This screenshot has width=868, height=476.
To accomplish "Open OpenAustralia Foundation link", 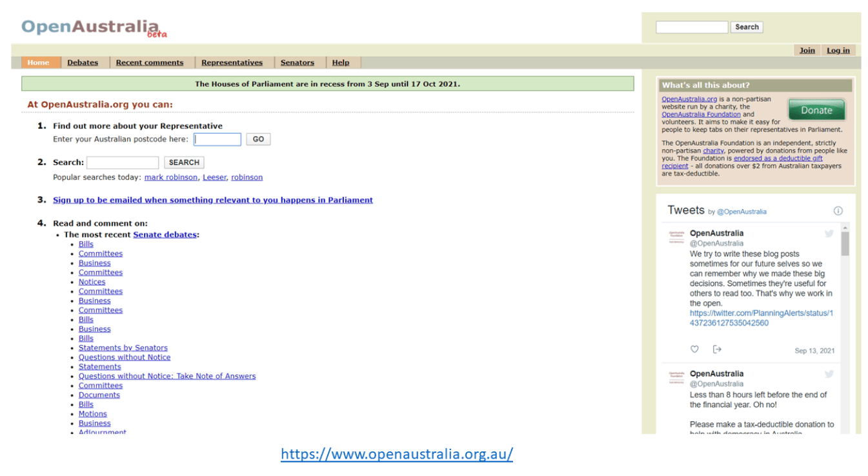I will point(701,114).
